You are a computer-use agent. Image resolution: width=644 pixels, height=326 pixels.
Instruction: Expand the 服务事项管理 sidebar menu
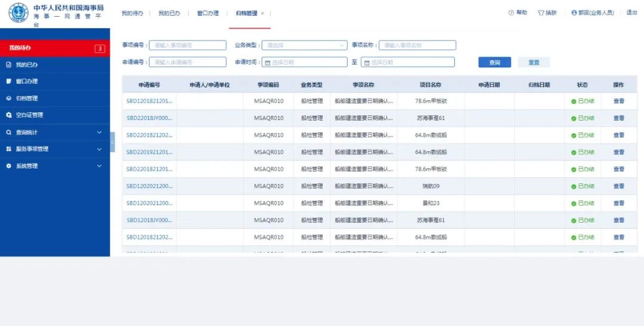pos(99,149)
